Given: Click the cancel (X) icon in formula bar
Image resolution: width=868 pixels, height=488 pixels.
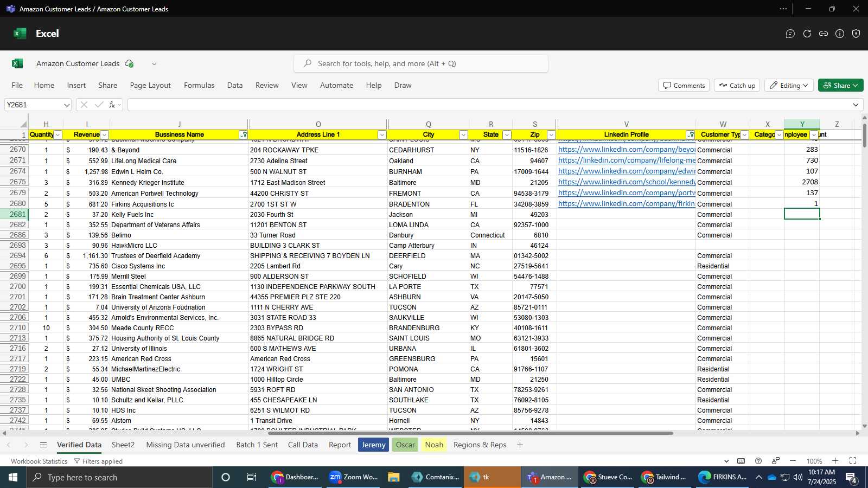Looking at the screenshot, I should coord(84,105).
